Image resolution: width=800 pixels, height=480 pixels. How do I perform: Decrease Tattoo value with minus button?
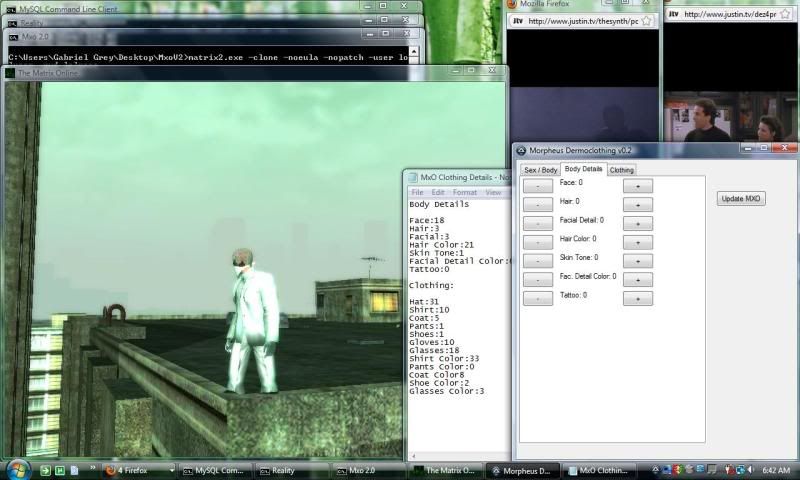pyautogui.click(x=538, y=298)
